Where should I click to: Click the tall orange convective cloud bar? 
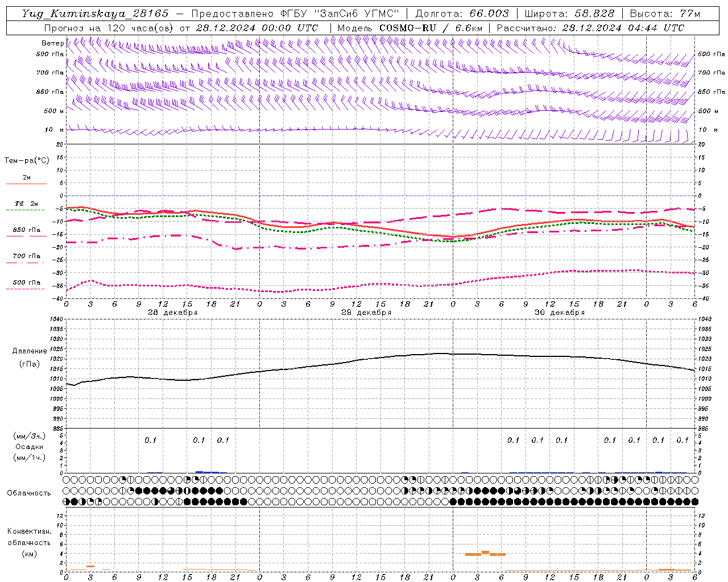(x=485, y=552)
